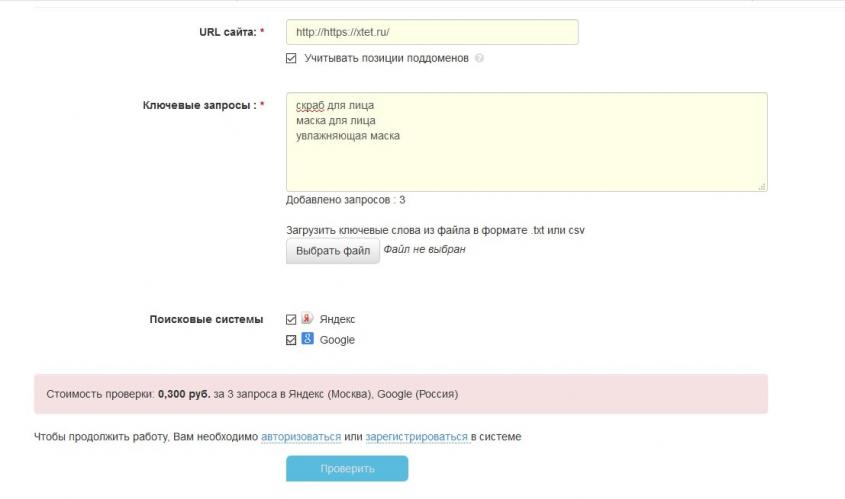
Task: Click the 'Ключевые запросы' field label
Action: (x=203, y=104)
